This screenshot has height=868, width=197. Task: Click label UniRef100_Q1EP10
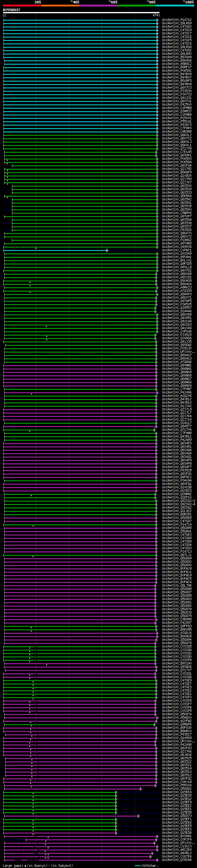(177, 497)
